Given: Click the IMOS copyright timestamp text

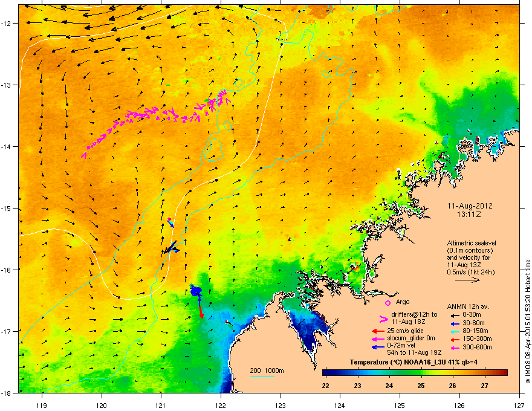Looking at the screenshot, I should 528,322.
